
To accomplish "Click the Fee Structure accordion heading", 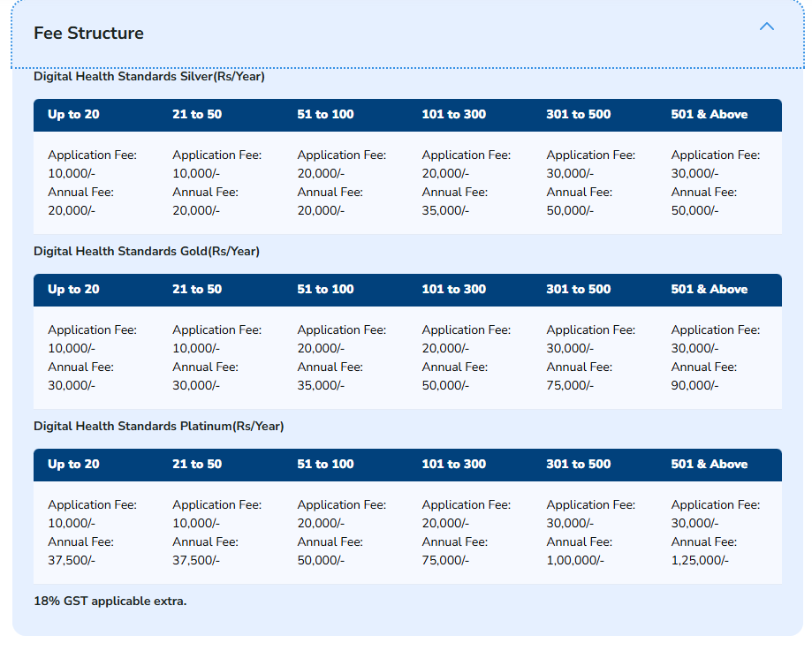I will click(x=88, y=34).
